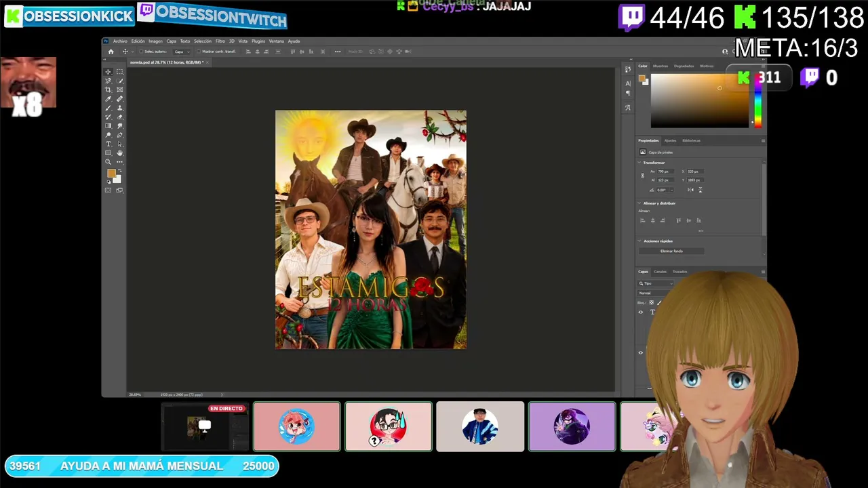This screenshot has width=868, height=488.
Task: Open more align options ellipsis in Propiedades
Action: (701, 231)
